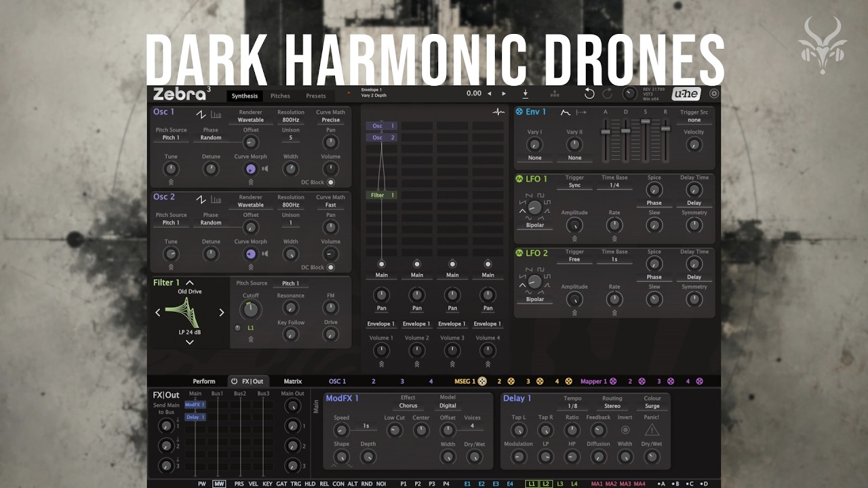Viewport: 868px width, 488px height.
Task: Click the MW modulation source label
Action: point(219,484)
